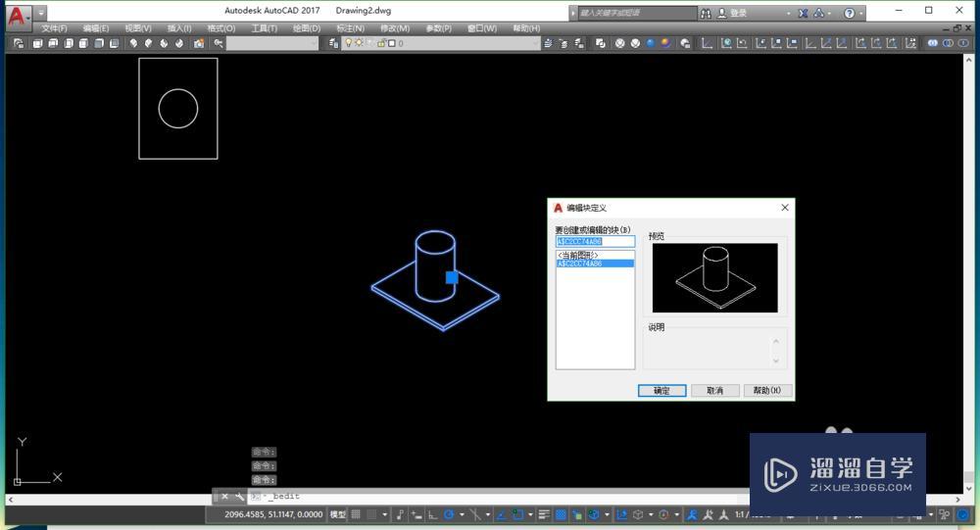Click the 模型 model space button

(x=337, y=514)
